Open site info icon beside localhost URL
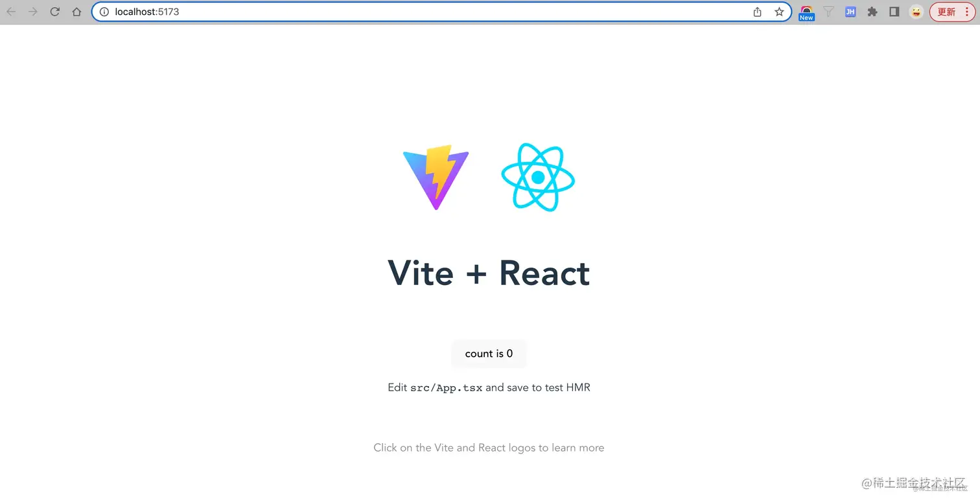 tap(104, 12)
